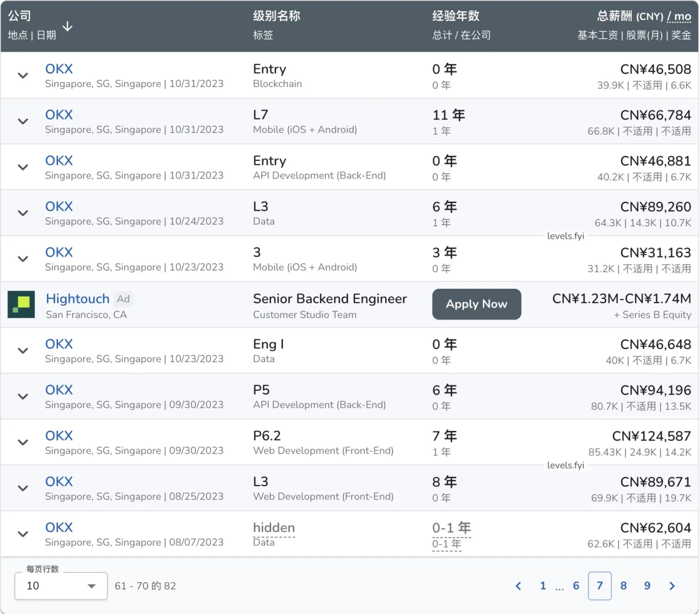This screenshot has width=700, height=614.
Task: Select the CN¥31,163 compensation value
Action: click(656, 252)
